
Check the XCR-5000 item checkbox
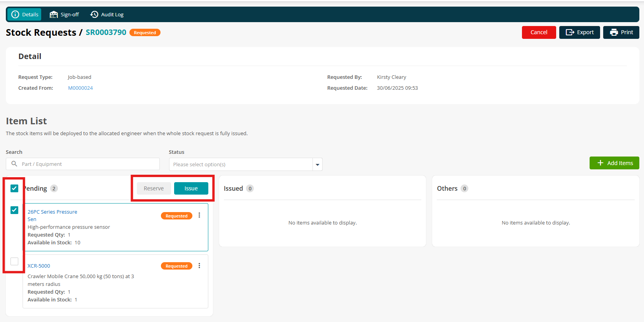point(14,261)
